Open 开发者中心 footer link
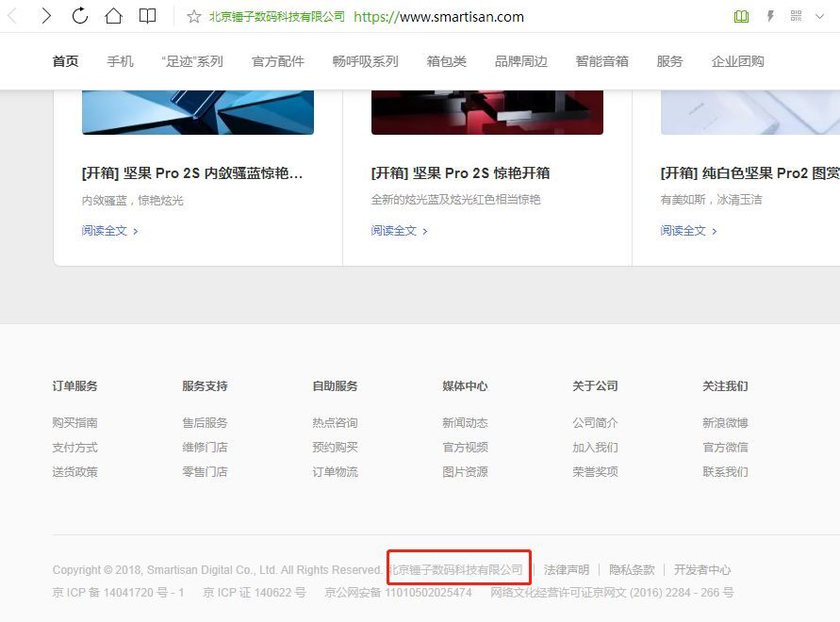Viewport: 840px width, 622px height. (x=702, y=570)
